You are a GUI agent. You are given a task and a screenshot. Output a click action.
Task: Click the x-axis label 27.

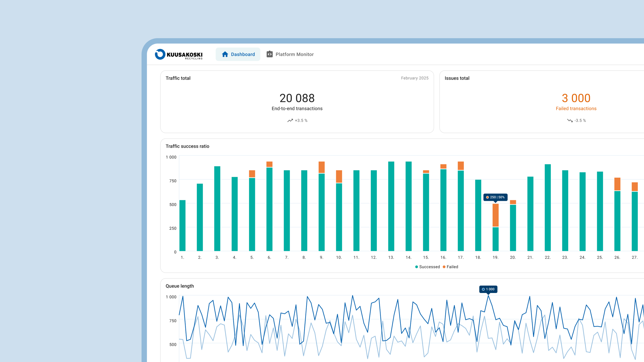click(x=634, y=257)
